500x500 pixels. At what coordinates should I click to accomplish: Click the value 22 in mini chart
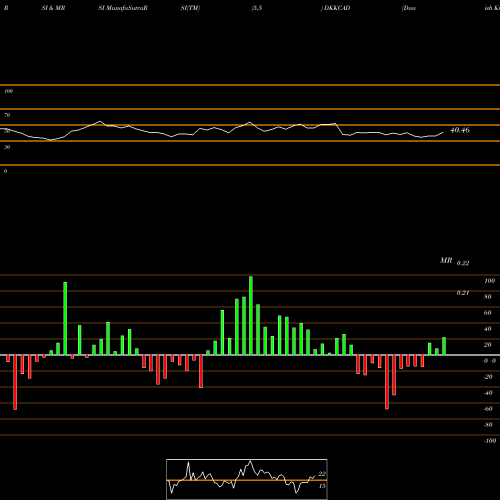point(322,474)
